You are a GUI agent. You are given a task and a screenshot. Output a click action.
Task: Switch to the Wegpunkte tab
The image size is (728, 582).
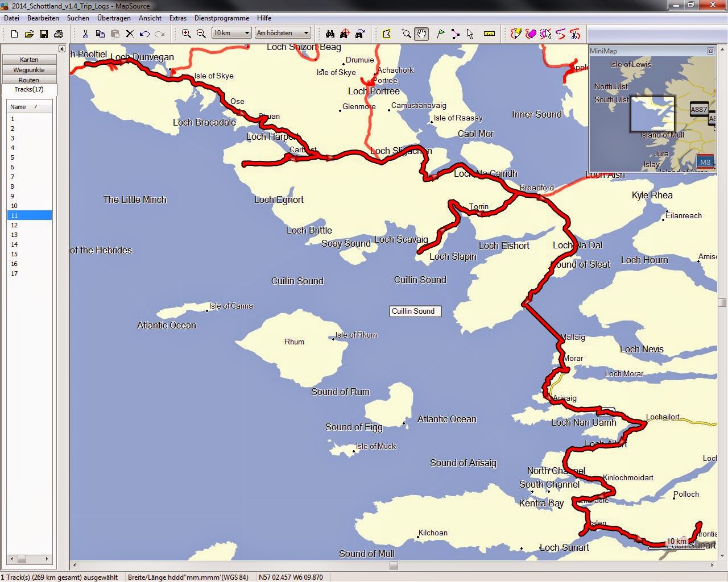29,70
